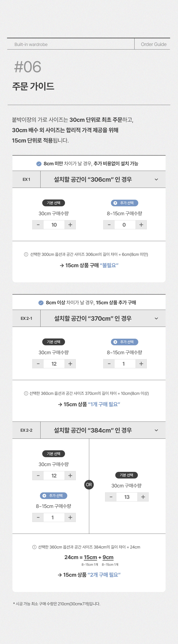This screenshot has width=178, height=644.
Task: Decrease 30cm quantity in the 306cm example
Action: (x=38, y=225)
